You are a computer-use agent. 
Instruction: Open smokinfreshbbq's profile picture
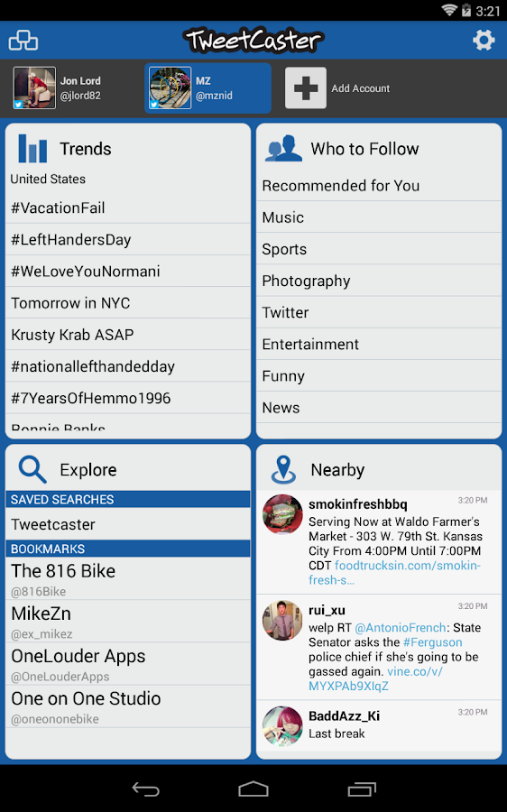click(282, 515)
